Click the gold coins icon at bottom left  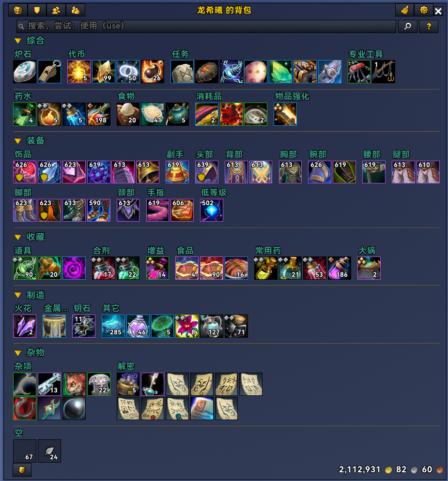tap(22, 470)
